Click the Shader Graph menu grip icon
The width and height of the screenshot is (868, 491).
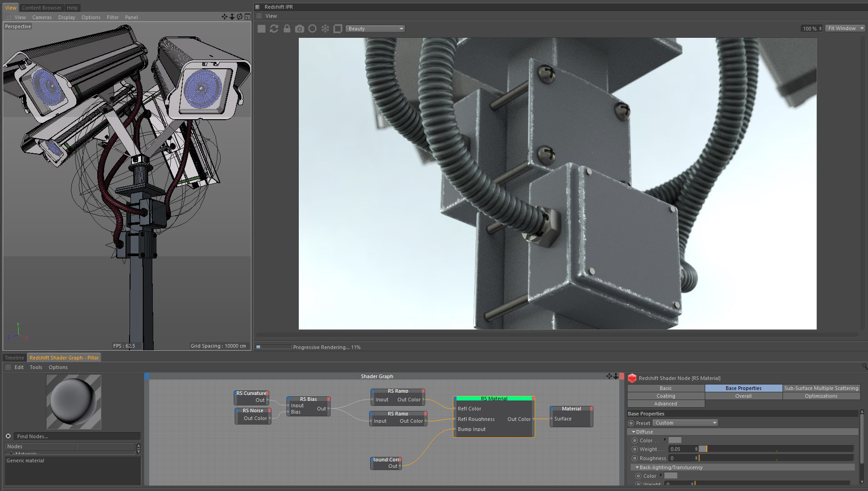8,367
